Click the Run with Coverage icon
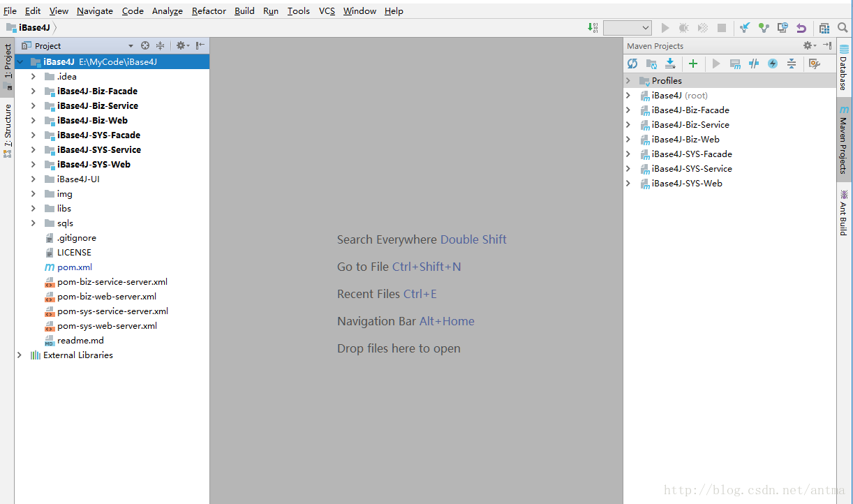 [703, 28]
